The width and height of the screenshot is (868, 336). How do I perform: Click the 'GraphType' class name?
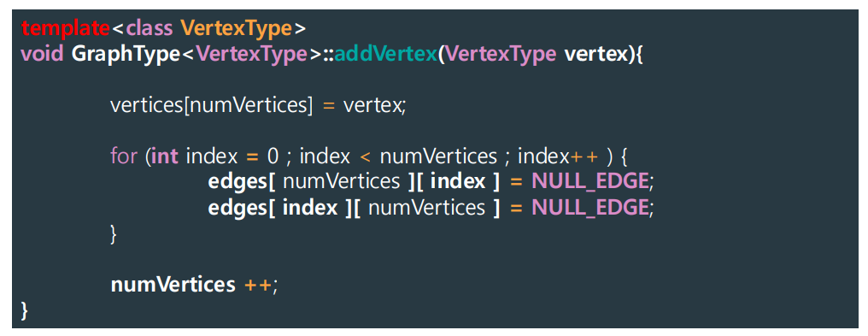click(x=126, y=55)
